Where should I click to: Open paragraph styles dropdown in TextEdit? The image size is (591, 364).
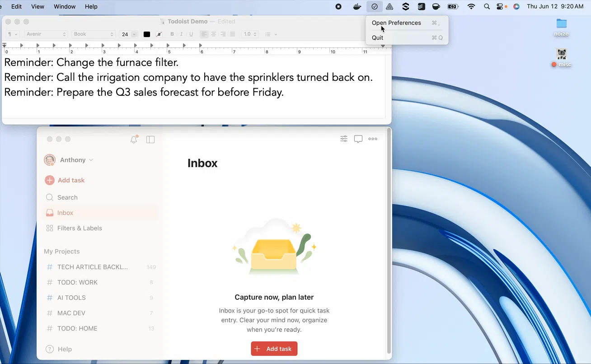tap(12, 34)
